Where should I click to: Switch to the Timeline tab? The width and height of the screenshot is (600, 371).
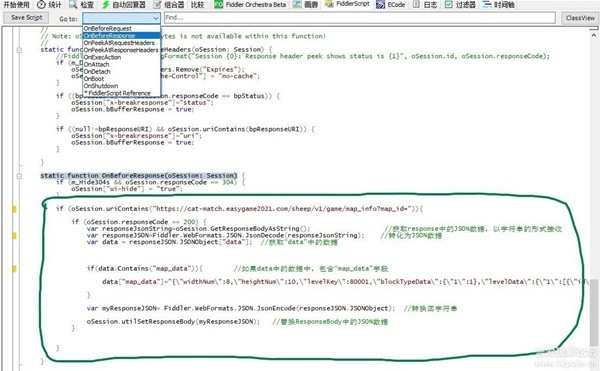[x=499, y=5]
